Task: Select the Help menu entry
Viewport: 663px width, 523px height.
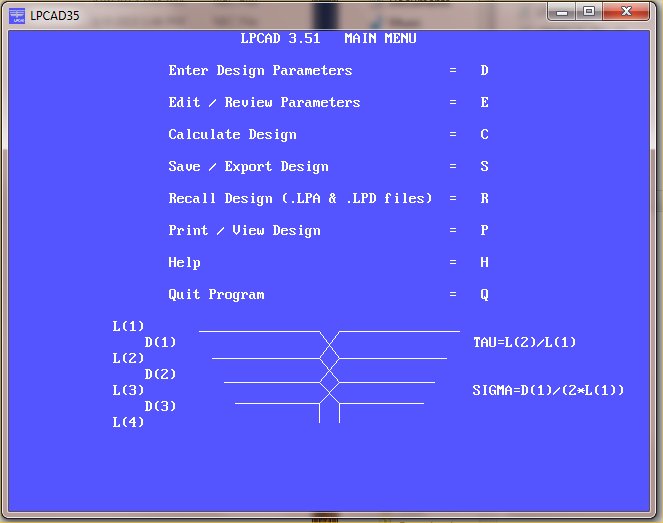Action: tap(184, 263)
